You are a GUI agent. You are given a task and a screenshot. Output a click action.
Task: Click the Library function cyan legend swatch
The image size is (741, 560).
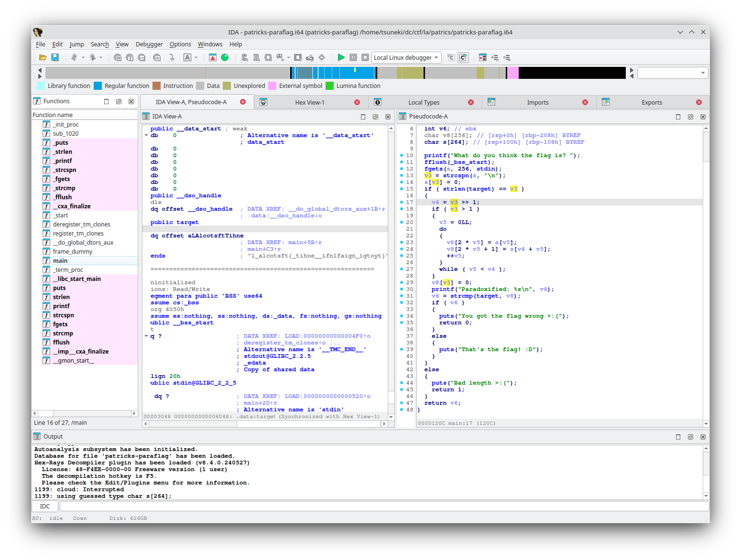pos(41,86)
